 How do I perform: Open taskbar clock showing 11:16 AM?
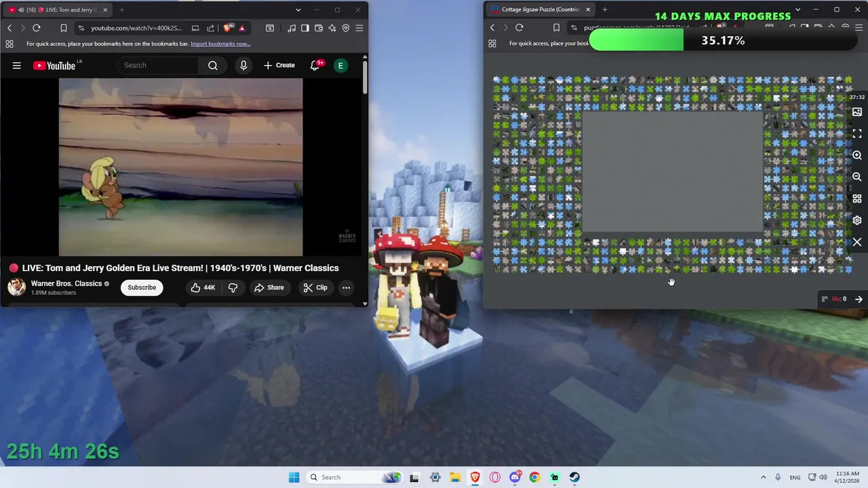tap(848, 477)
